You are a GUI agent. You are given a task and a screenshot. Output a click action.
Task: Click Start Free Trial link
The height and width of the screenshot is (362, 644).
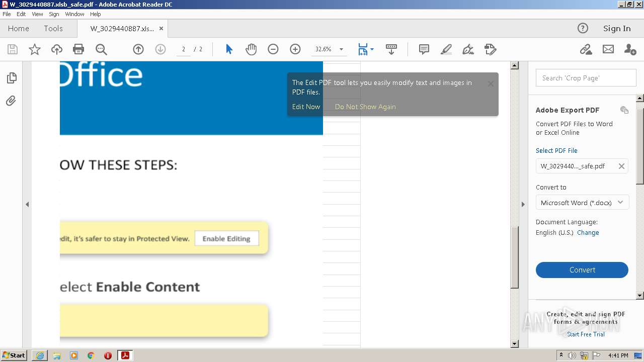(x=586, y=334)
